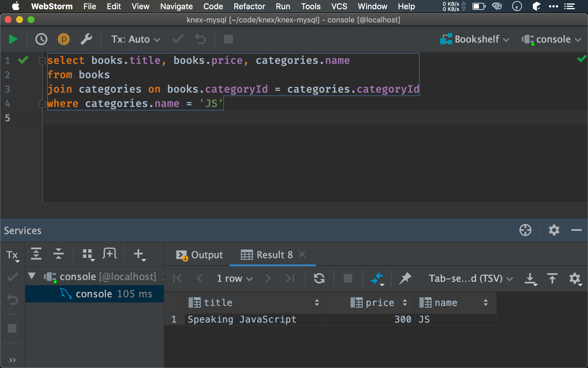Reload result page refresh icon
Viewport: 588px width, 368px height.
point(319,278)
